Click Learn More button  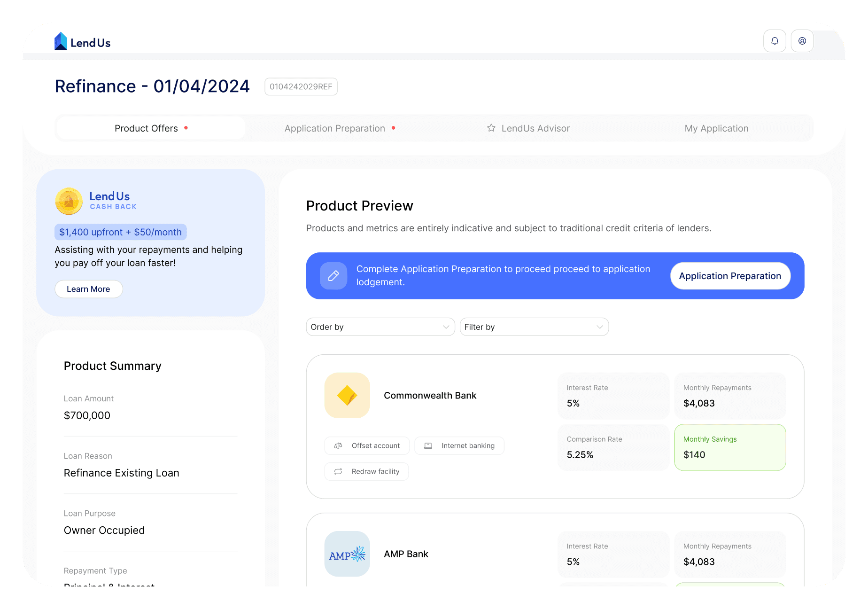(89, 289)
